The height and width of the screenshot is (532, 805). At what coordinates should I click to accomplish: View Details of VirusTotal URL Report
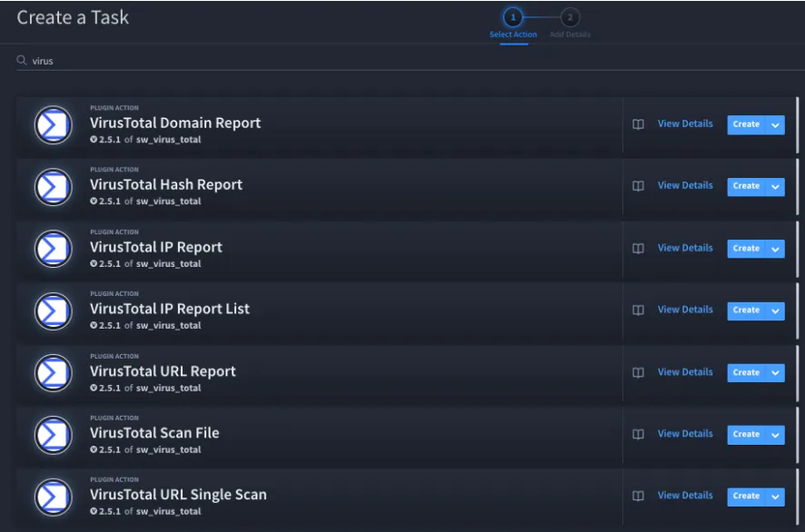[x=685, y=372]
